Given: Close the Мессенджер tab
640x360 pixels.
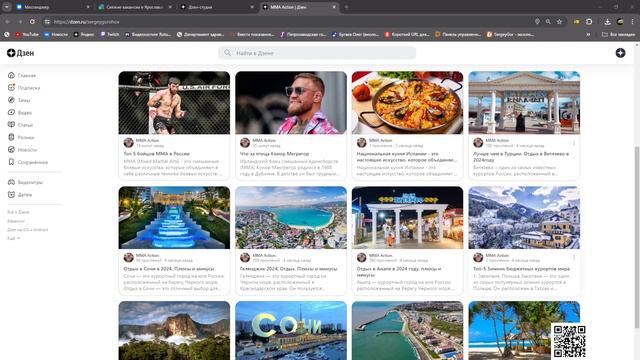Looking at the screenshot, I should coord(88,7).
